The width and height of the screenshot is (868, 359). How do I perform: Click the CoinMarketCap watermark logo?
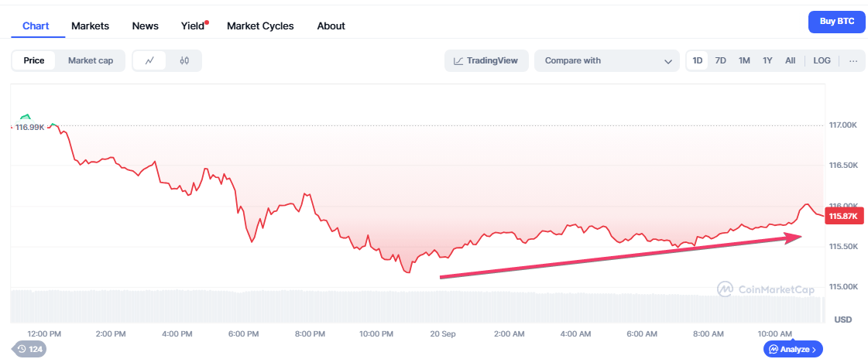click(764, 289)
